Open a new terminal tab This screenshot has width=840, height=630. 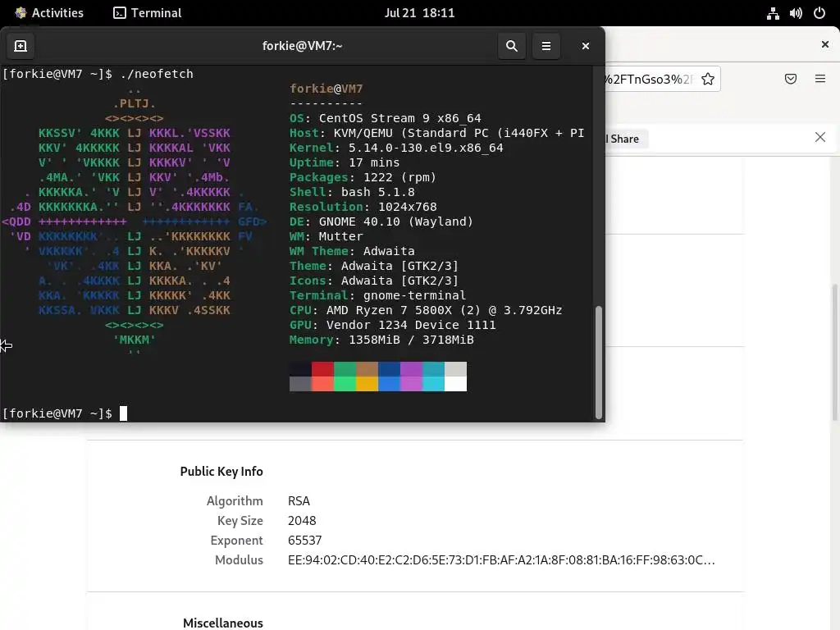click(21, 46)
